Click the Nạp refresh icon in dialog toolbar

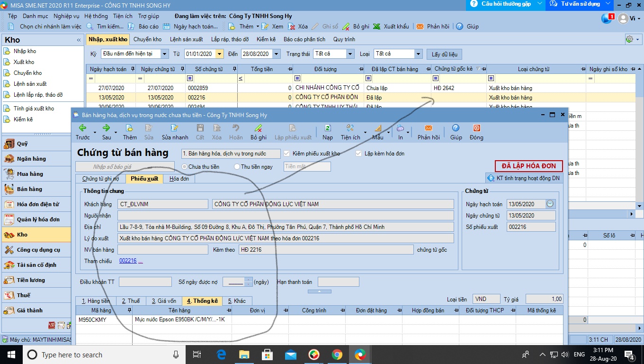(x=327, y=128)
